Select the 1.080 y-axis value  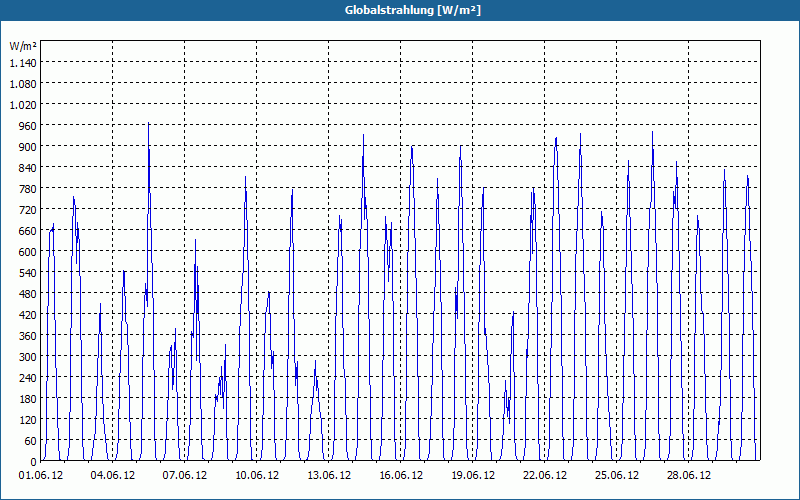(x=23, y=84)
